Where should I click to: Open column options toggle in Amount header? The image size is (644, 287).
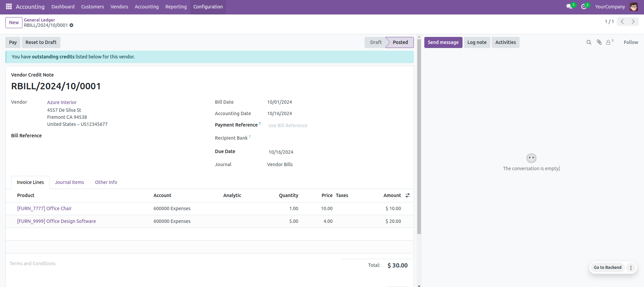coord(408,195)
